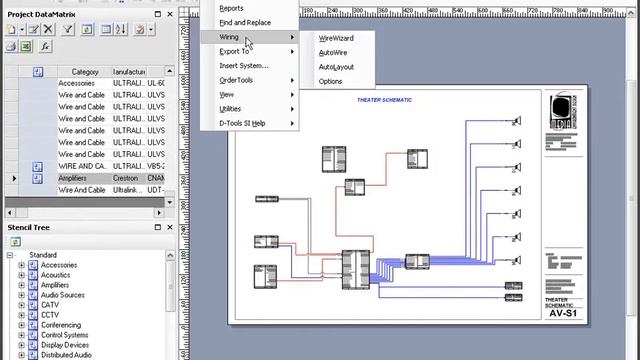The height and width of the screenshot is (360, 640).
Task: Click the Manufacturer column header
Action: (x=129, y=72)
